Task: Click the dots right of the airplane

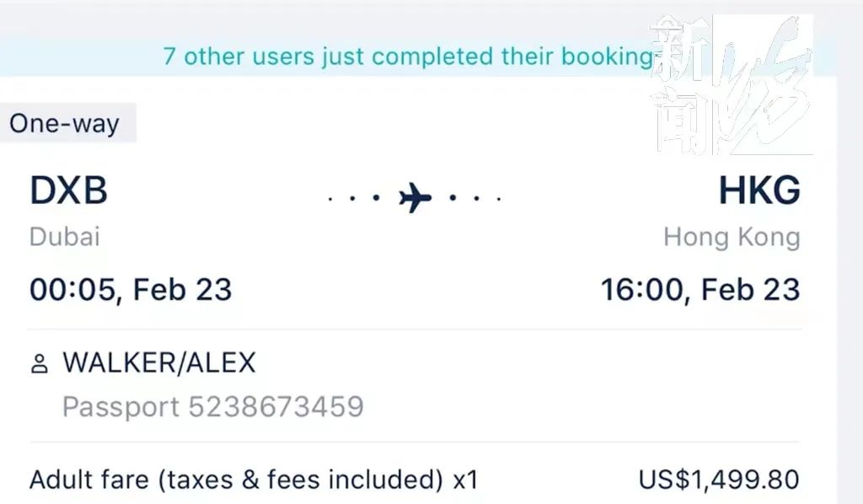Action: click(x=476, y=199)
